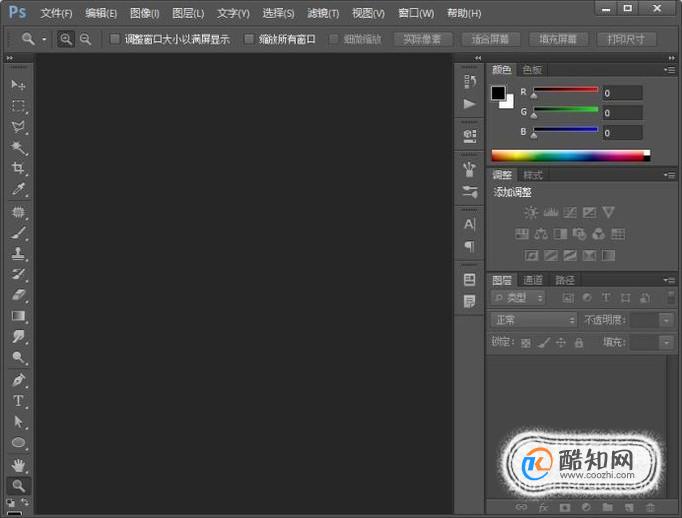Open the 滤镜(T) menu
The height and width of the screenshot is (518, 682).
[x=323, y=13]
